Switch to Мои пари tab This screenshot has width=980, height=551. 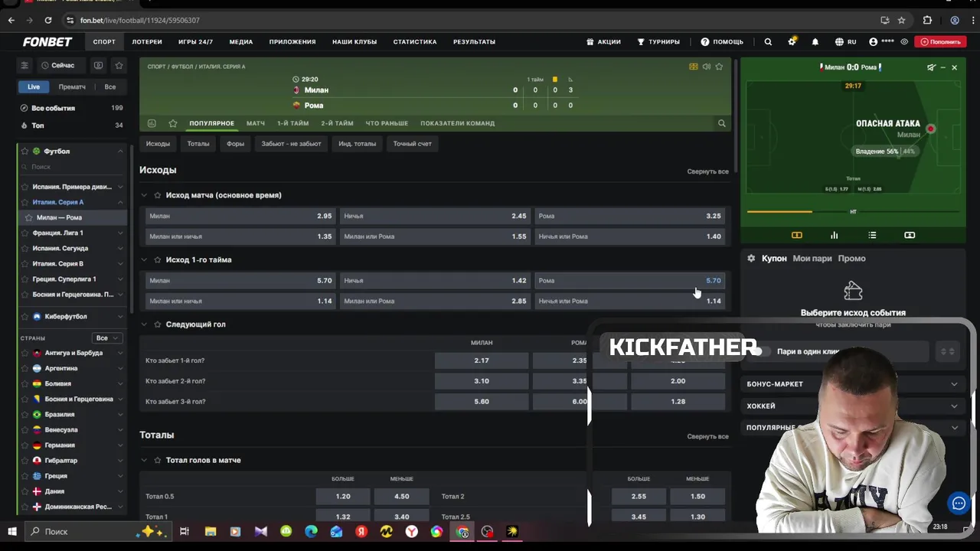tap(812, 259)
